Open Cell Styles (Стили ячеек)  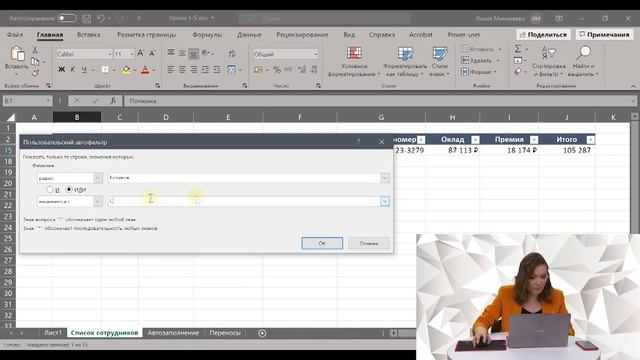click(440, 61)
